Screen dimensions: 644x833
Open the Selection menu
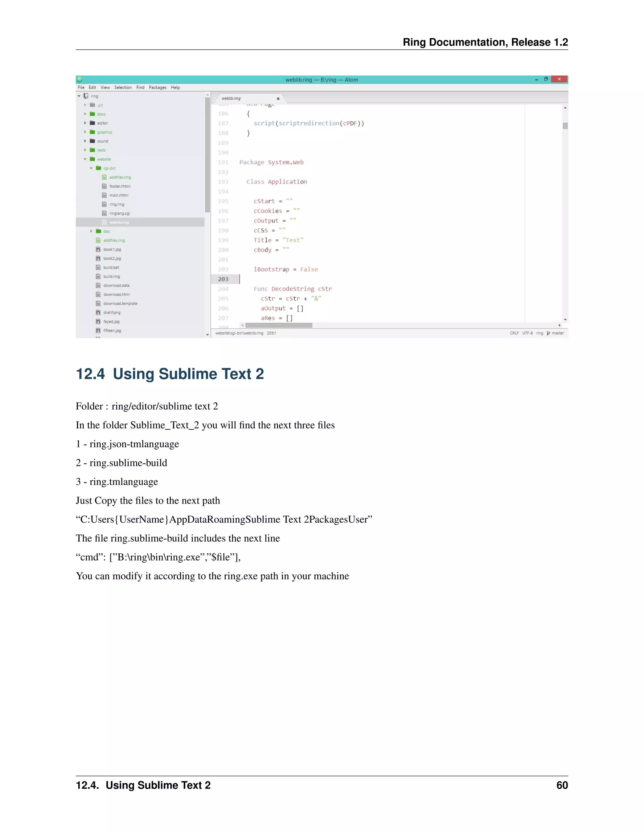[x=123, y=87]
